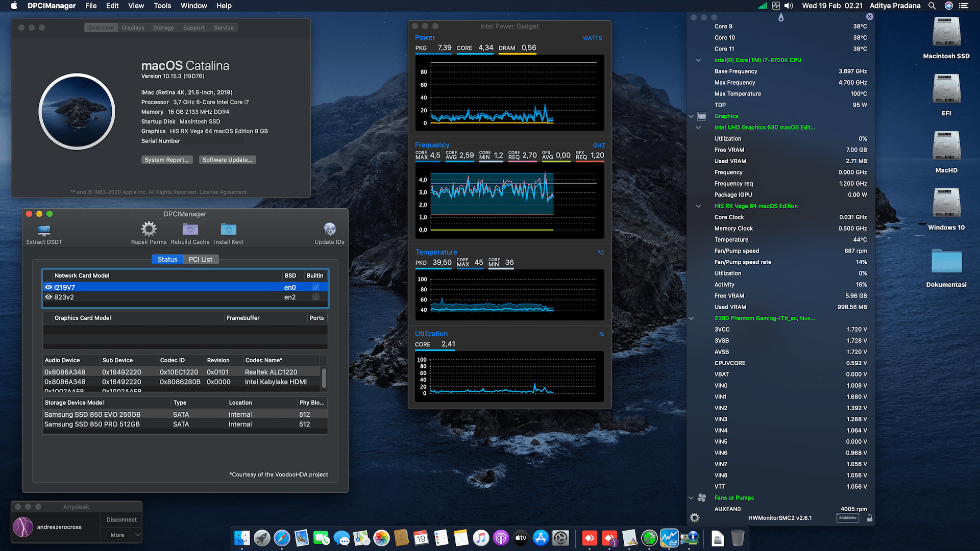The image size is (980, 551).
Task: Open the Macintosh SSD desktop drive
Action: (x=946, y=32)
